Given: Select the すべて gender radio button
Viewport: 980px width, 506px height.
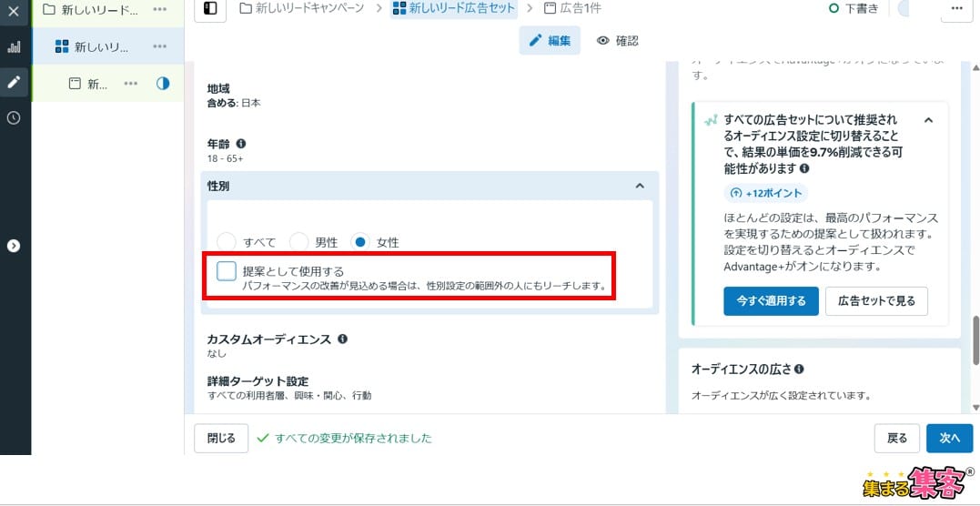Looking at the screenshot, I should coord(227,242).
